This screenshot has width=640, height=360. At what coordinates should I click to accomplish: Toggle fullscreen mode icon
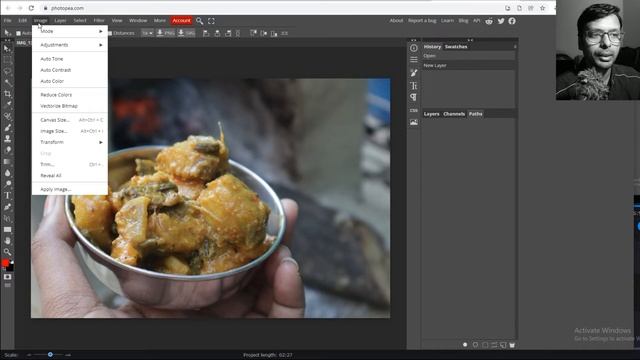point(211,21)
